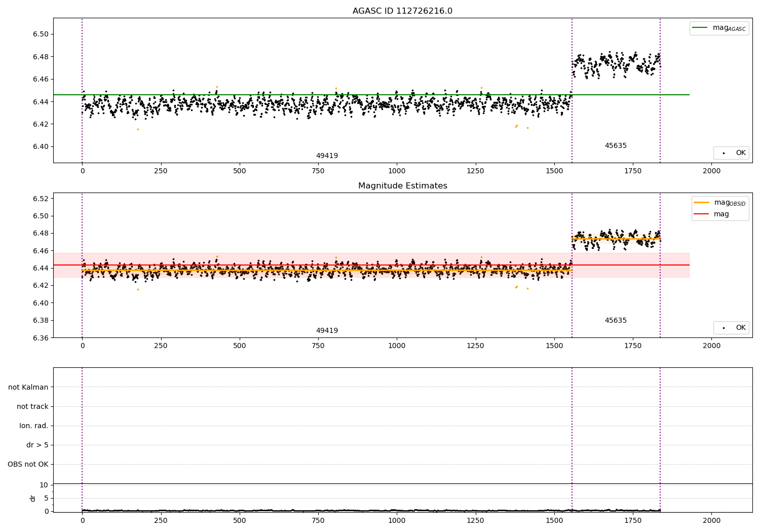Click the OK legend in middle plot
760x532 pixels.
[732, 328]
